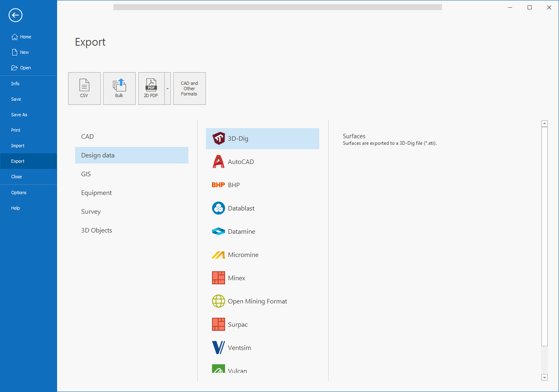Click the CSV export icon
This screenshot has width=559, height=392.
point(84,88)
